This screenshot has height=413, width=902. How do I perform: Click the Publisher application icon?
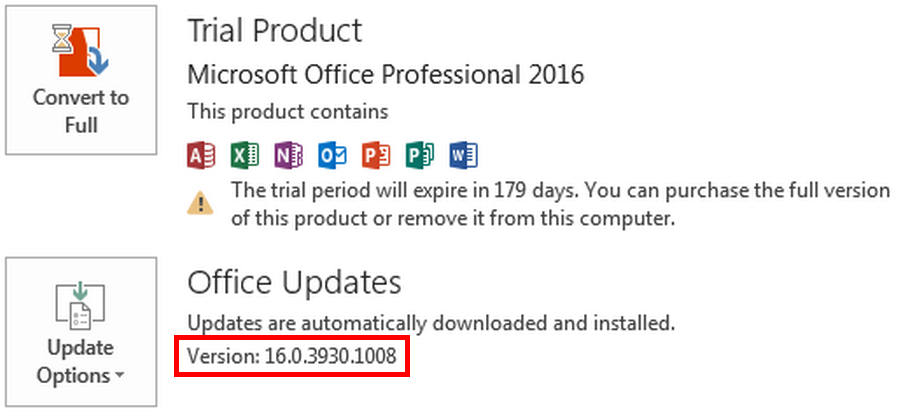click(x=420, y=155)
